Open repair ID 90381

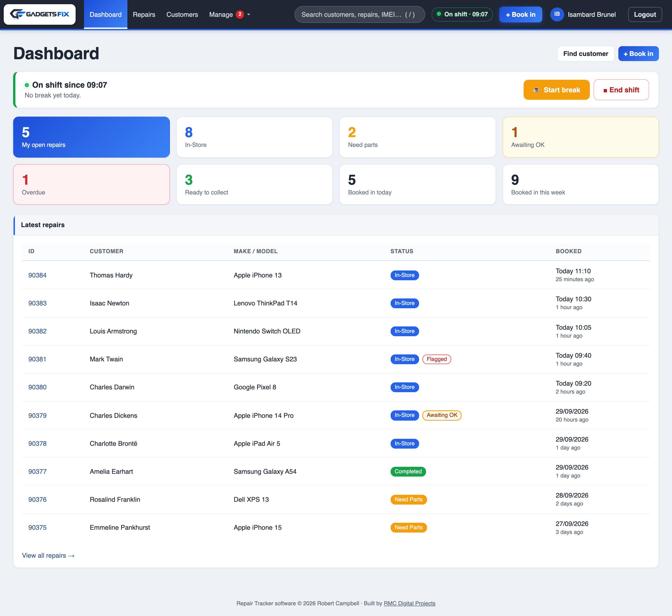[37, 359]
